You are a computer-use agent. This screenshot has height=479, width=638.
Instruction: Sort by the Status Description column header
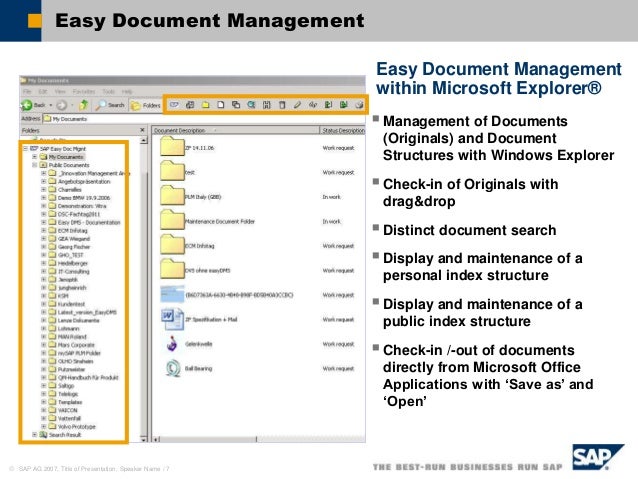pos(343,130)
